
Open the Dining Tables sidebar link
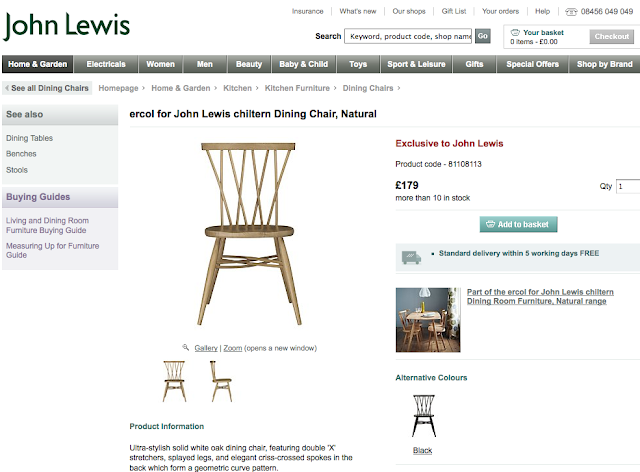29,138
